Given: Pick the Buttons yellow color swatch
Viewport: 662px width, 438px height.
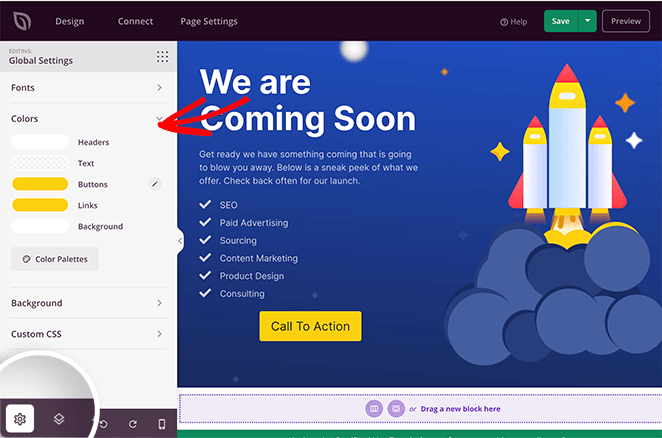Looking at the screenshot, I should (40, 184).
